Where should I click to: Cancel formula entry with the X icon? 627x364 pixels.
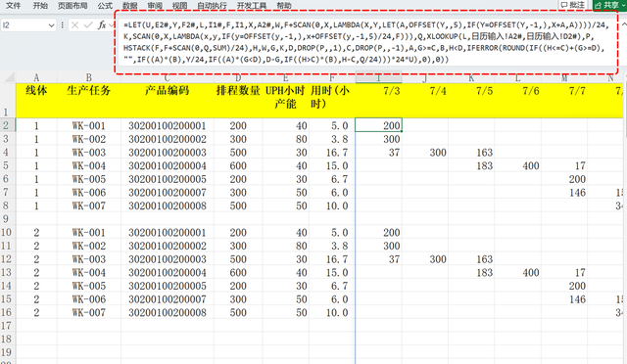(74, 25)
